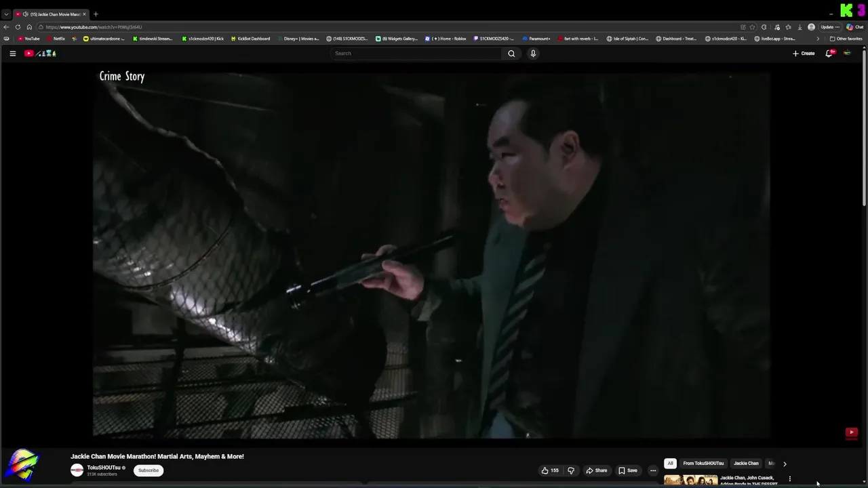Open the browser home page icon
This screenshot has width=868, height=488.
[x=29, y=27]
